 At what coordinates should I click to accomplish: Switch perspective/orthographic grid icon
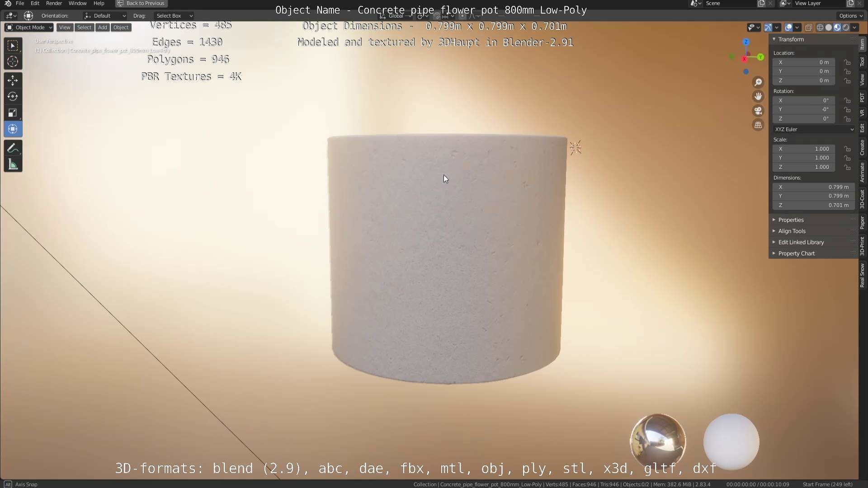tap(758, 125)
